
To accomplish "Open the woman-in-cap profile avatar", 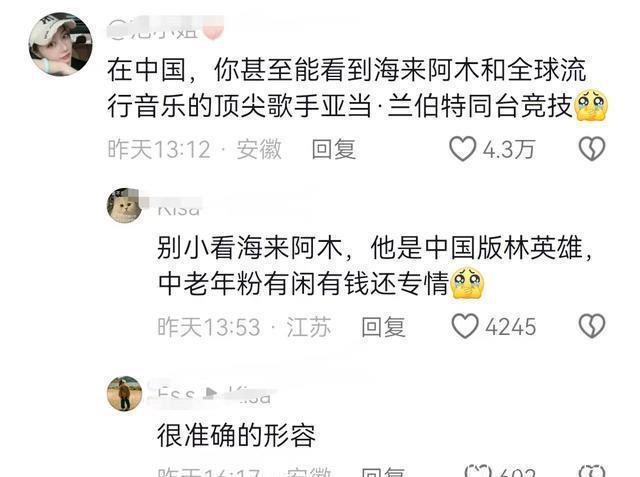I will tap(60, 44).
